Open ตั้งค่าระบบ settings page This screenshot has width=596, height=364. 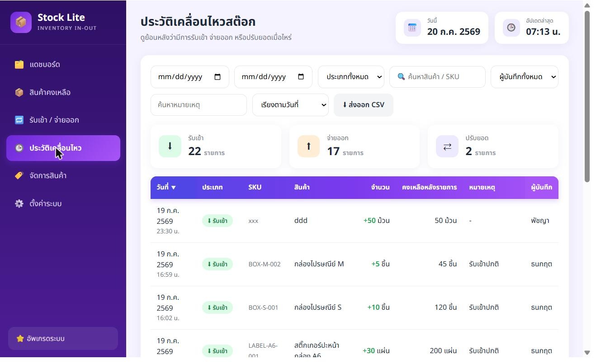tap(63, 203)
